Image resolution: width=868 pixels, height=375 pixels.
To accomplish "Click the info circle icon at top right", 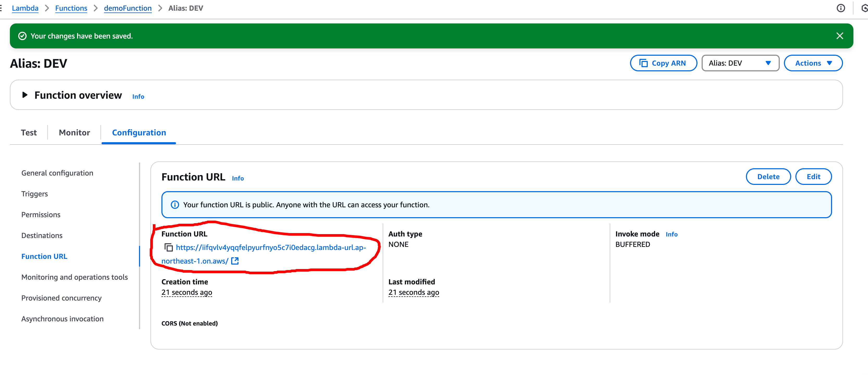I will coord(840,8).
